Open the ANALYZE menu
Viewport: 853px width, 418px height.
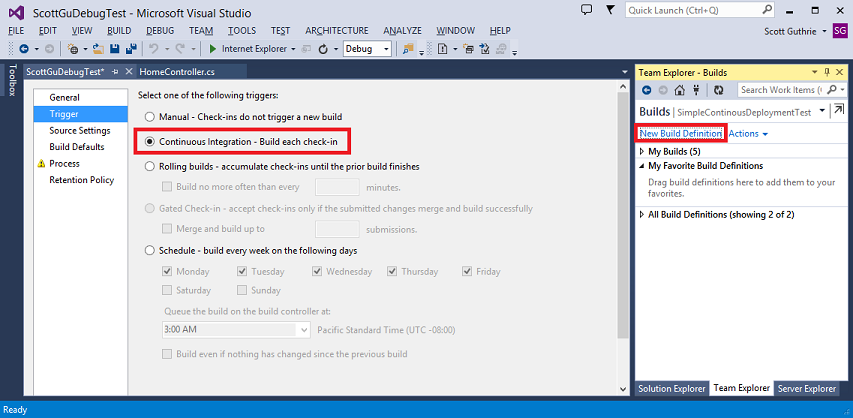403,31
